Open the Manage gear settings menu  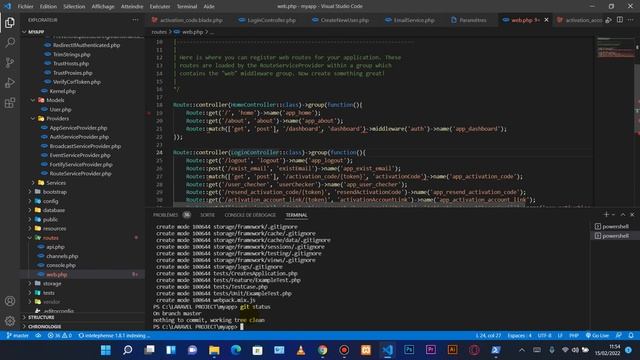[10, 321]
